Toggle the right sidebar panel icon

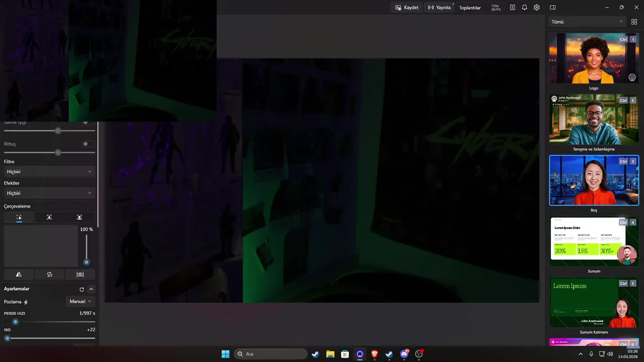(x=552, y=8)
